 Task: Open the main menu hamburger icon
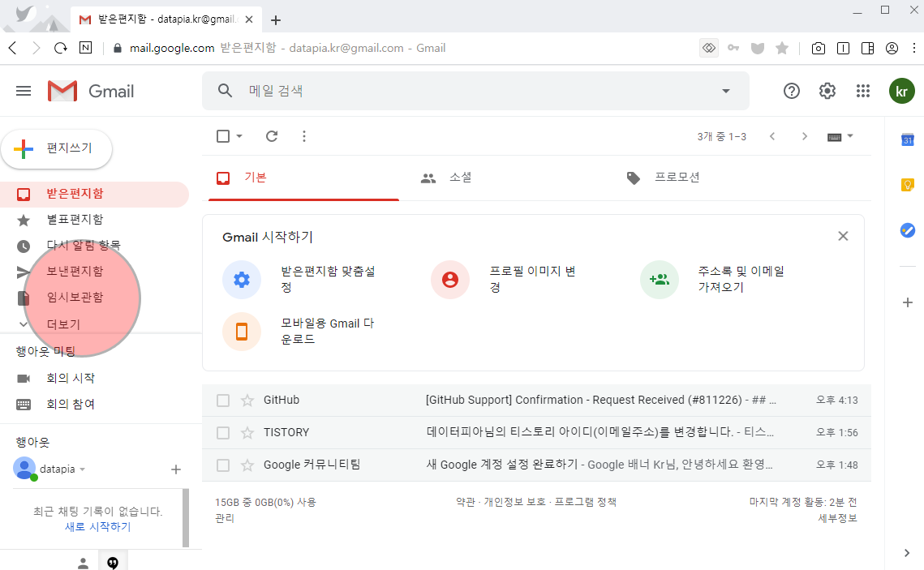tap(24, 91)
